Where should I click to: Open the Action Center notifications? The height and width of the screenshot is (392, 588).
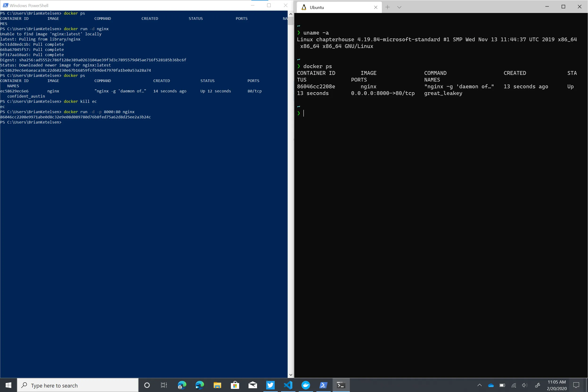point(576,385)
